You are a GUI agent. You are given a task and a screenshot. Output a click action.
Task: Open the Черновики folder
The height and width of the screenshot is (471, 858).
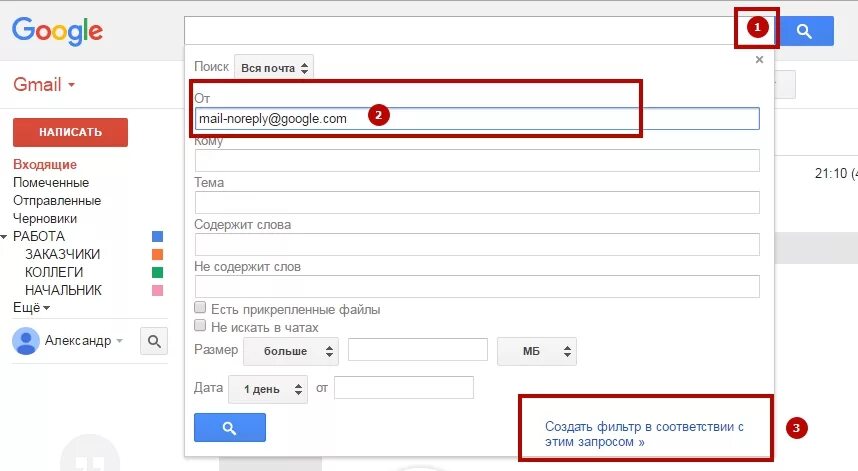click(45, 218)
